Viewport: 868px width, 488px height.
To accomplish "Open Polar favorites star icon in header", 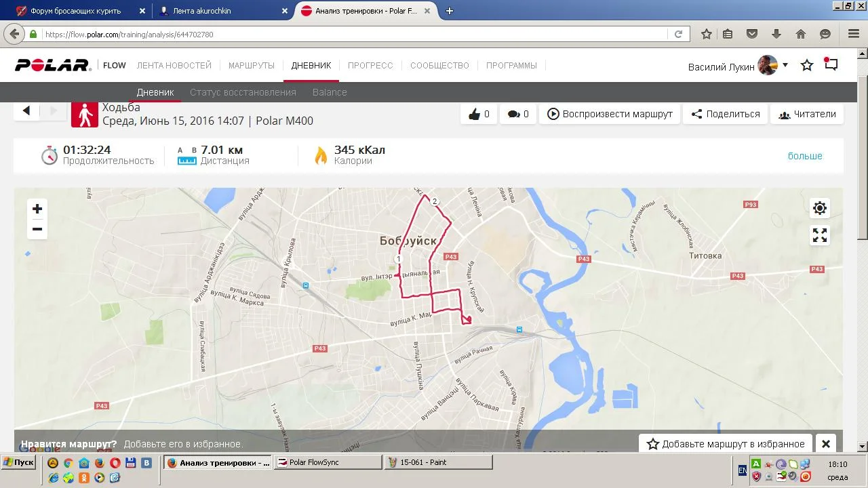I will coord(807,65).
